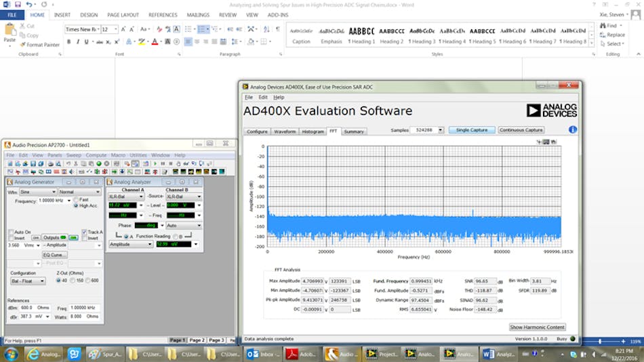Switch to the Histogram tab
Viewport: 644px width, 362px height.
(313, 132)
